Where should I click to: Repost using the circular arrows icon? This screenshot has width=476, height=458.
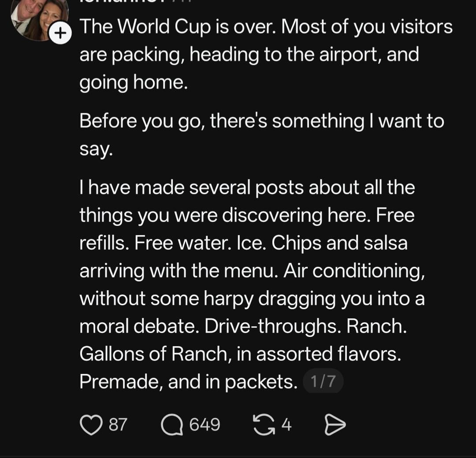coord(264,425)
